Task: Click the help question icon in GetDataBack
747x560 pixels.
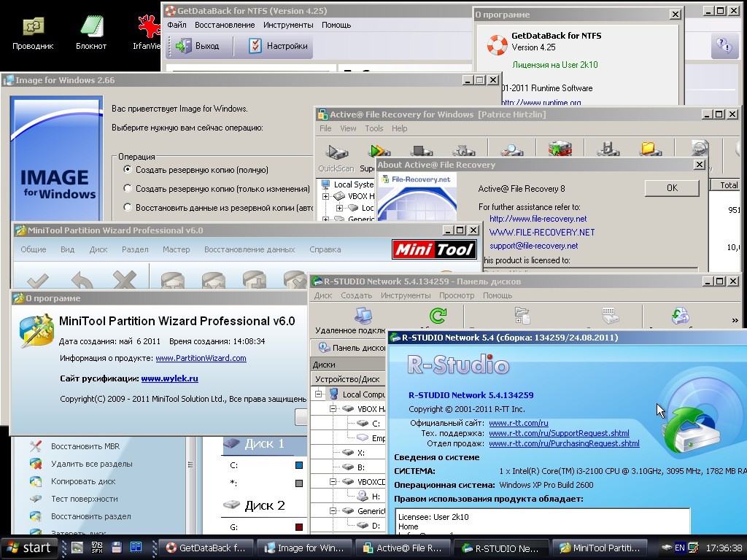Action: (x=724, y=46)
